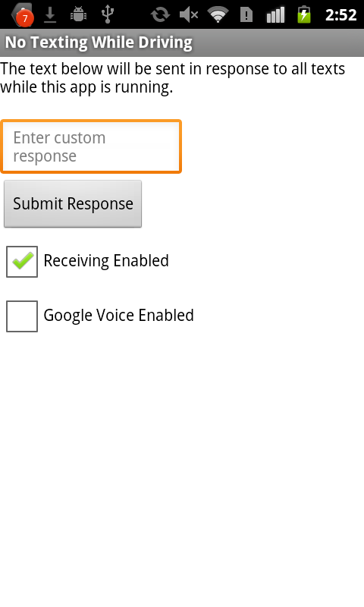364x607 pixels.
Task: Tap the muted speaker icon
Action: pyautogui.click(x=189, y=14)
